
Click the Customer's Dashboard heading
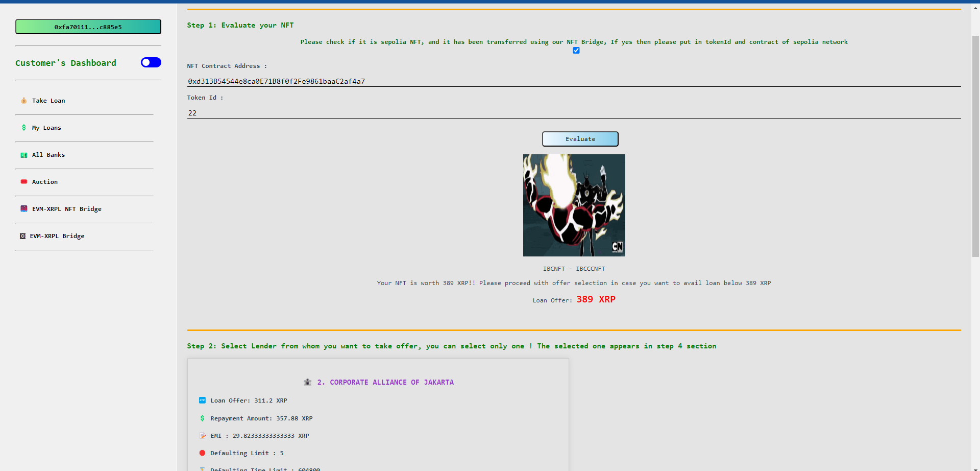(x=66, y=63)
